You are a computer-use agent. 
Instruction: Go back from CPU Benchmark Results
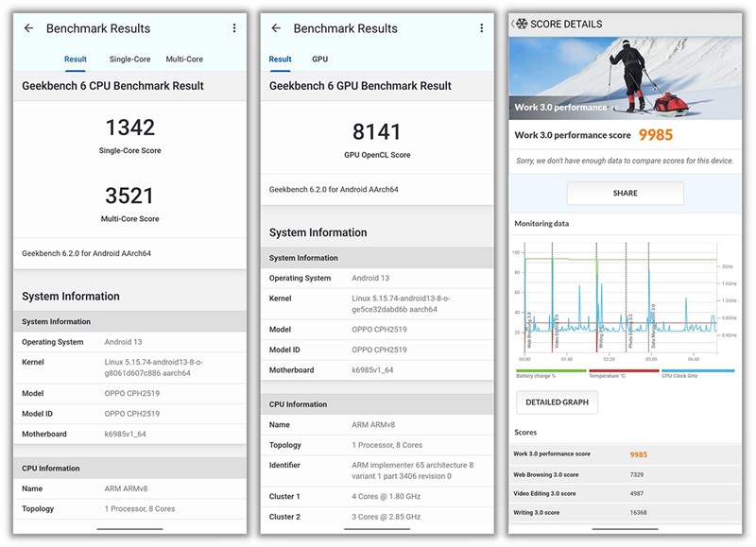point(29,28)
